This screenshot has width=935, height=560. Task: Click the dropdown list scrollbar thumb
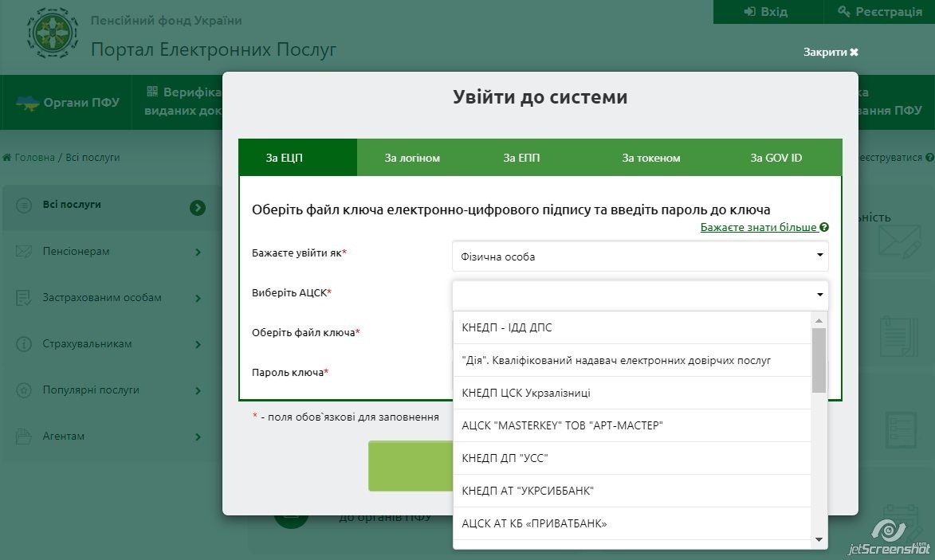coord(819,360)
